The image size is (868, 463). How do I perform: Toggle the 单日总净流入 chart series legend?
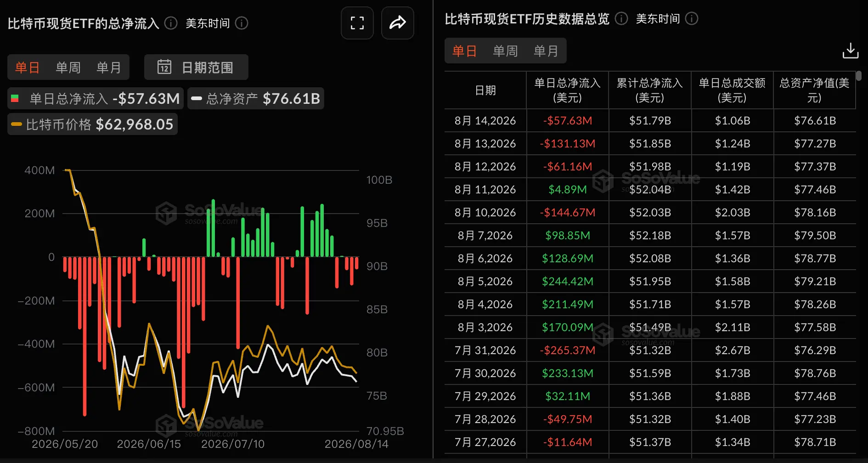(x=96, y=98)
